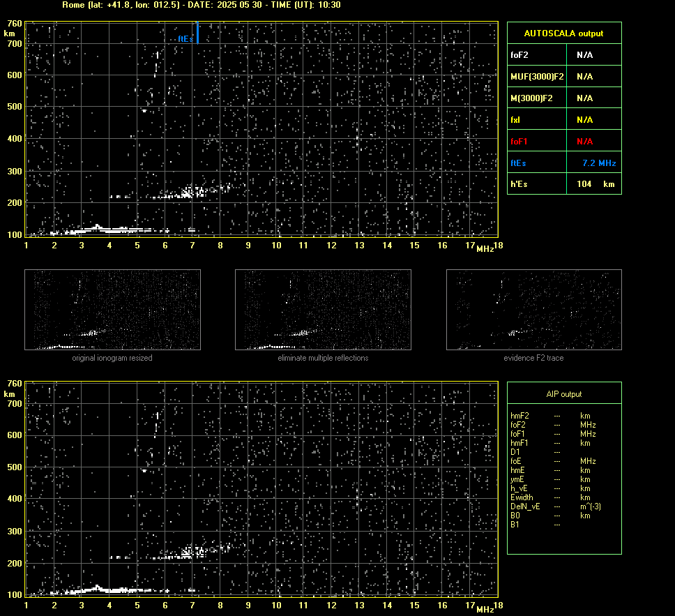Screen dimensions: 675x616
Task: Click the fxI label in AUTOSCALA table
Action: pyautogui.click(x=515, y=120)
